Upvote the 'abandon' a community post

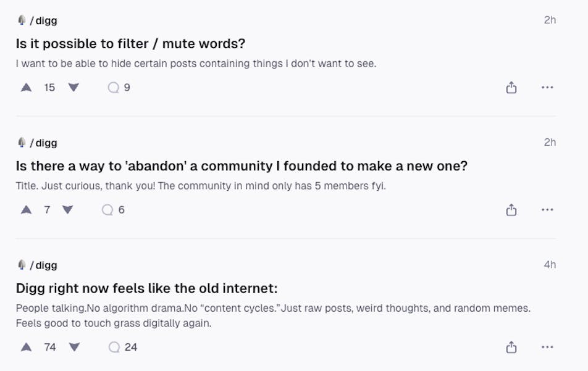point(27,210)
